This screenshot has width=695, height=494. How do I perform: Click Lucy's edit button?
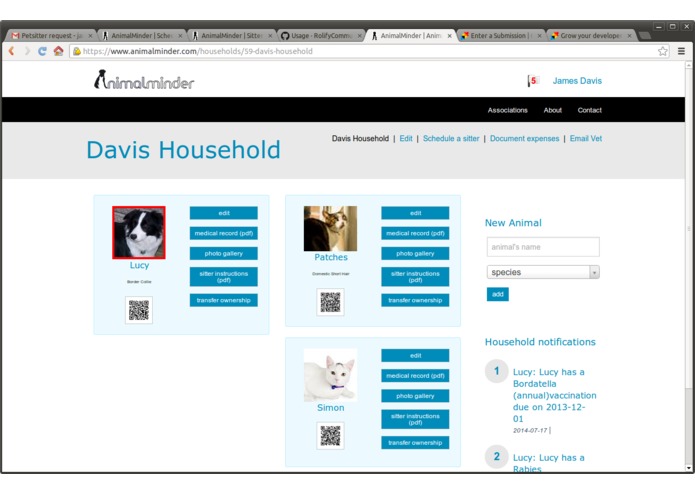coord(223,213)
